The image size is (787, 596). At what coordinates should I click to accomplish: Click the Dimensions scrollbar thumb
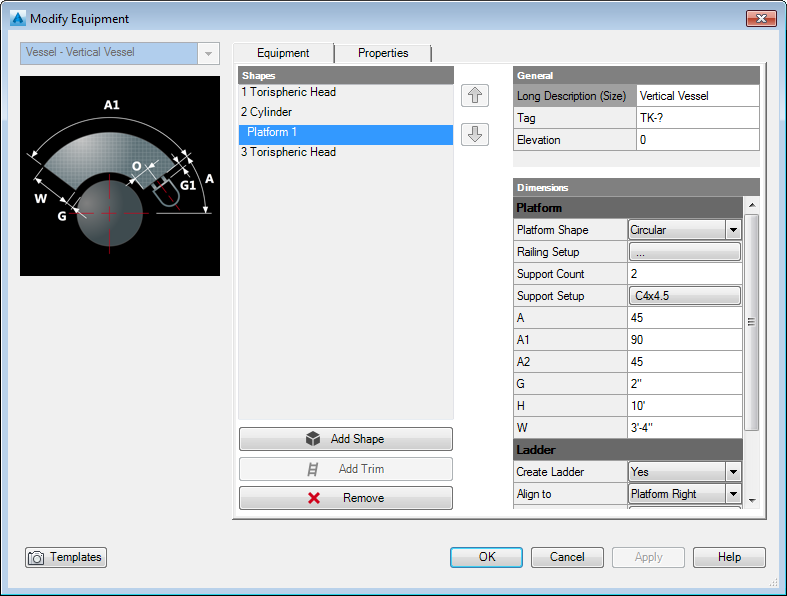pos(751,322)
